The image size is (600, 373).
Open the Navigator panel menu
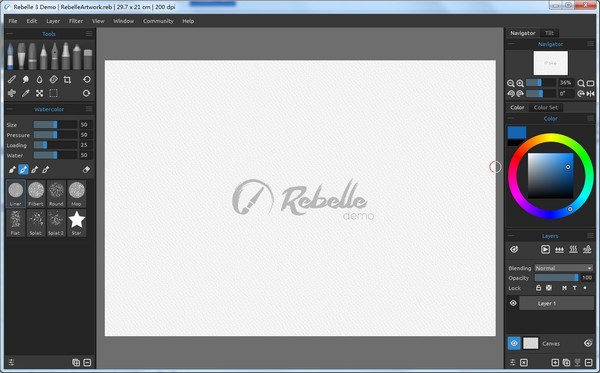pyautogui.click(x=590, y=44)
